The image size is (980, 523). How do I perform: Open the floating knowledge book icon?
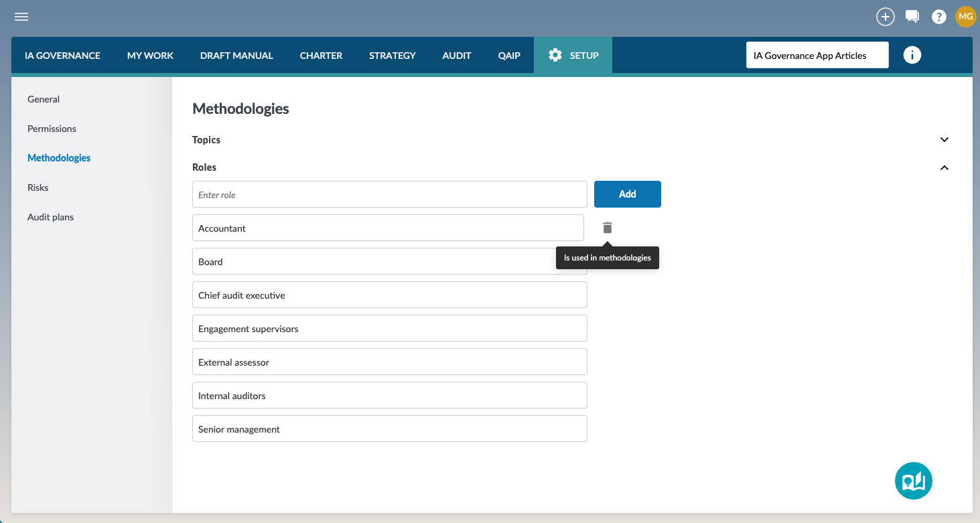tap(913, 481)
